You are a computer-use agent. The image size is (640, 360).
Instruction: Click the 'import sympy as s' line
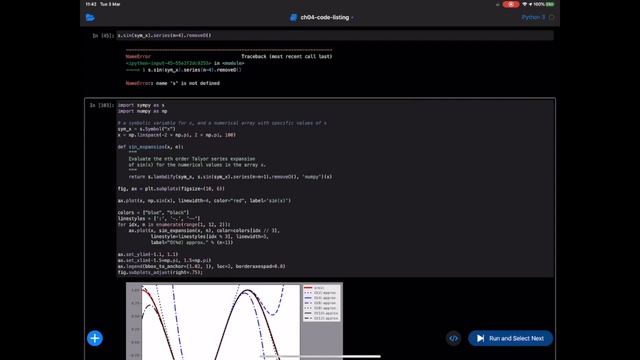[x=141, y=105]
